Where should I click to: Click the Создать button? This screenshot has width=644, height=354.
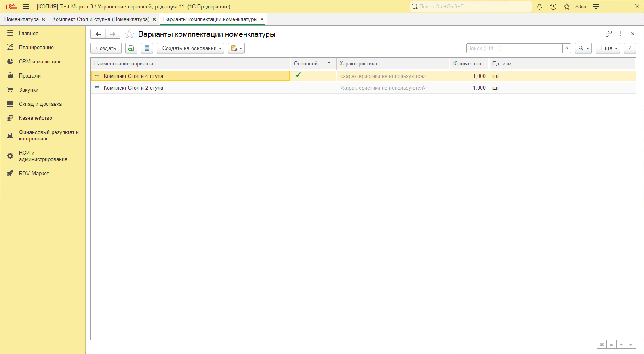pyautogui.click(x=106, y=48)
